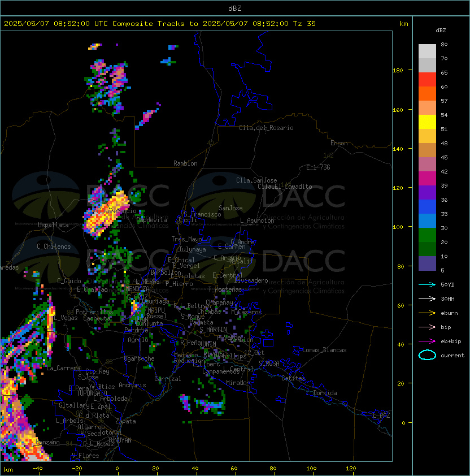Pick the purple dBZ swatch in color scale
The image size is (470, 476).
427,192
